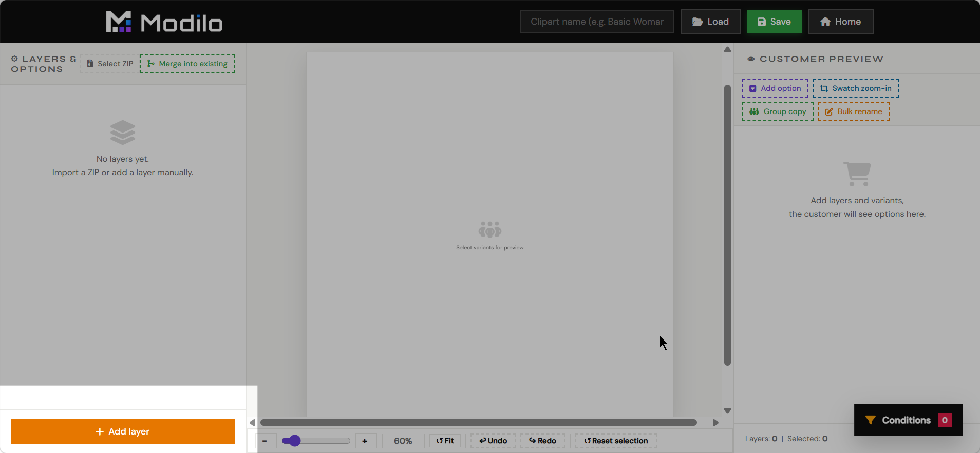Click the Conditions count badge
Screen dimensions: 980x453
point(945,420)
